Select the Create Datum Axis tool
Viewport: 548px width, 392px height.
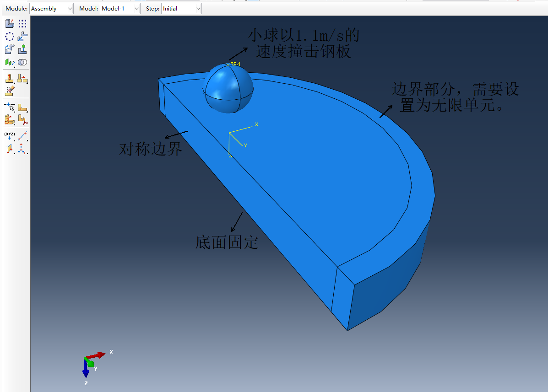[x=22, y=136]
